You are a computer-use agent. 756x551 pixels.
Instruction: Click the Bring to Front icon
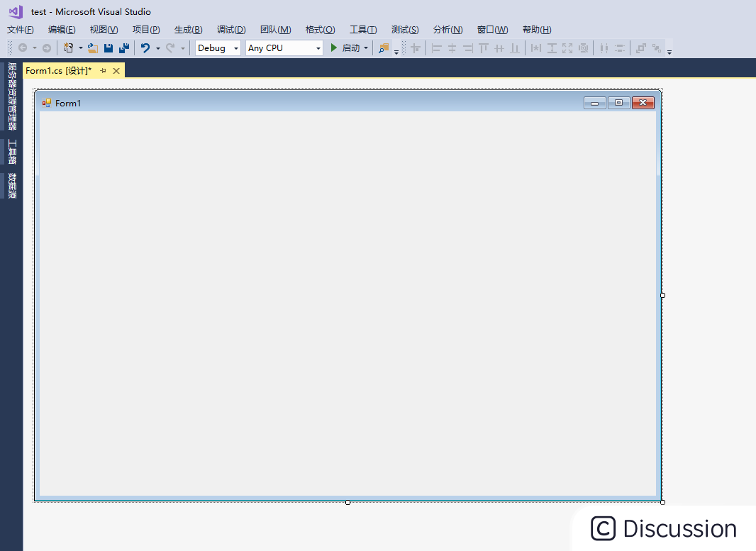click(641, 48)
